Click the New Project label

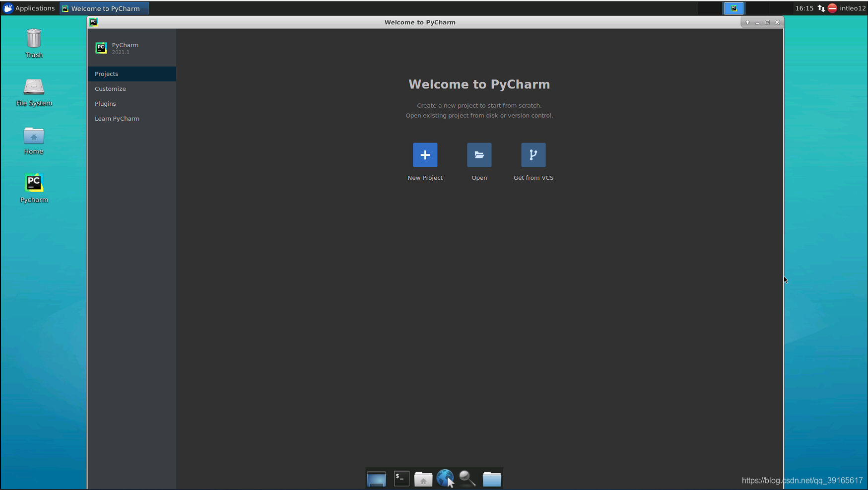click(425, 178)
